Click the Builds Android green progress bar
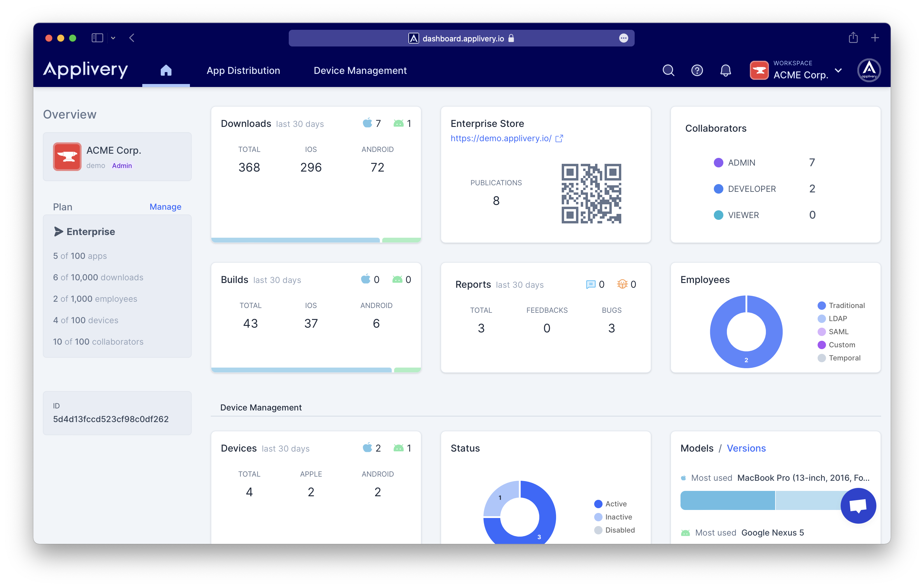Screen dimensions: 924x588 pos(407,370)
